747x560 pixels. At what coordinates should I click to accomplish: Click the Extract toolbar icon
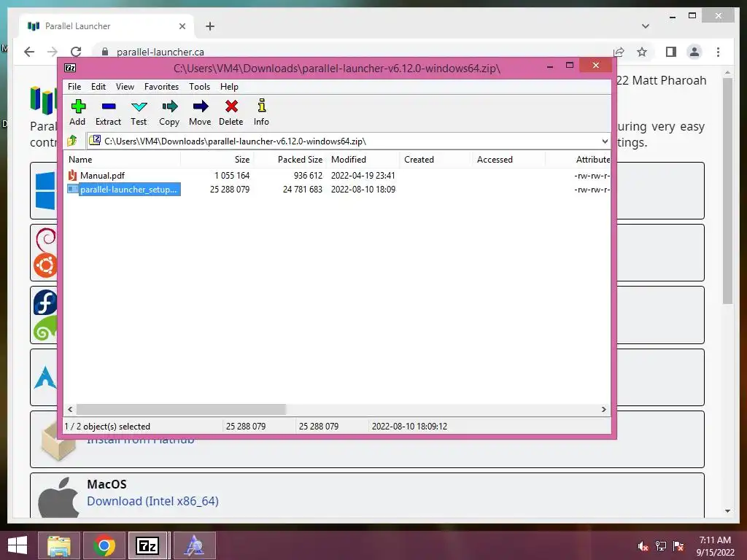pos(109,106)
